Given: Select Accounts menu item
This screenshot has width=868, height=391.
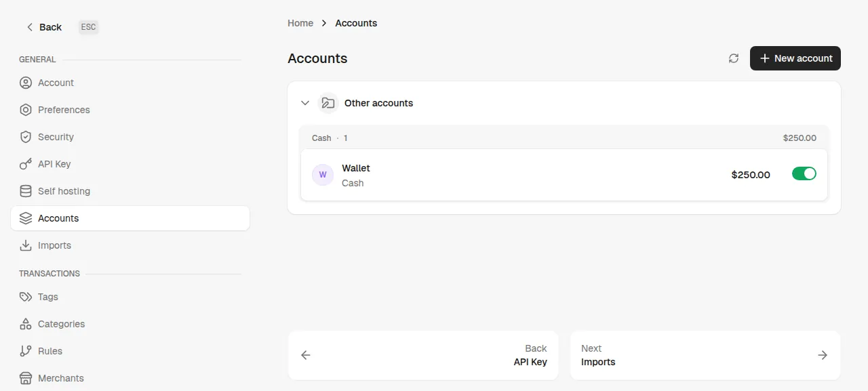Looking at the screenshot, I should point(130,218).
